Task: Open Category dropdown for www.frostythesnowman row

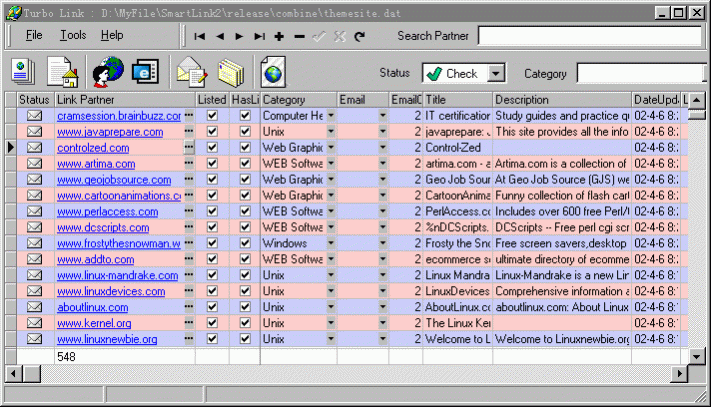Action: tap(331, 243)
